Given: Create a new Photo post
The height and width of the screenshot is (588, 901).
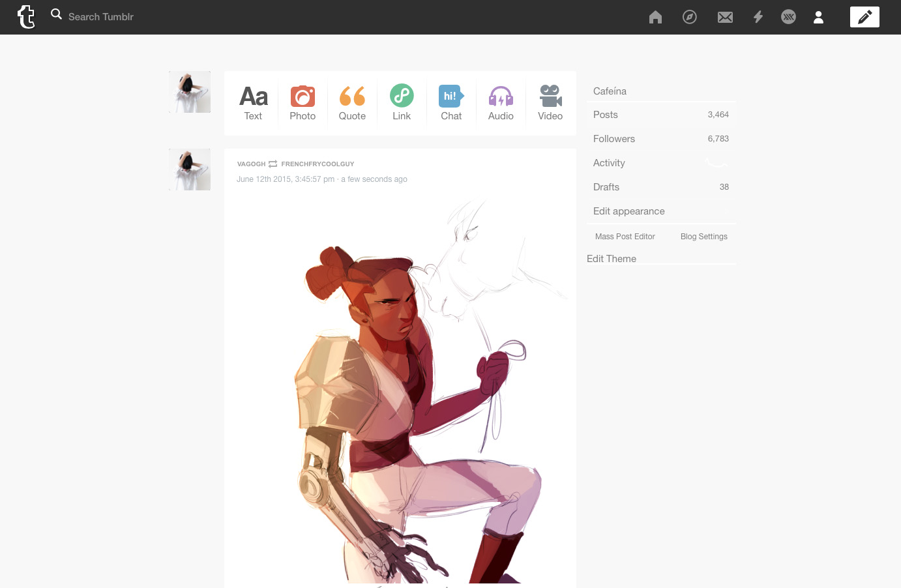Looking at the screenshot, I should coord(303,103).
